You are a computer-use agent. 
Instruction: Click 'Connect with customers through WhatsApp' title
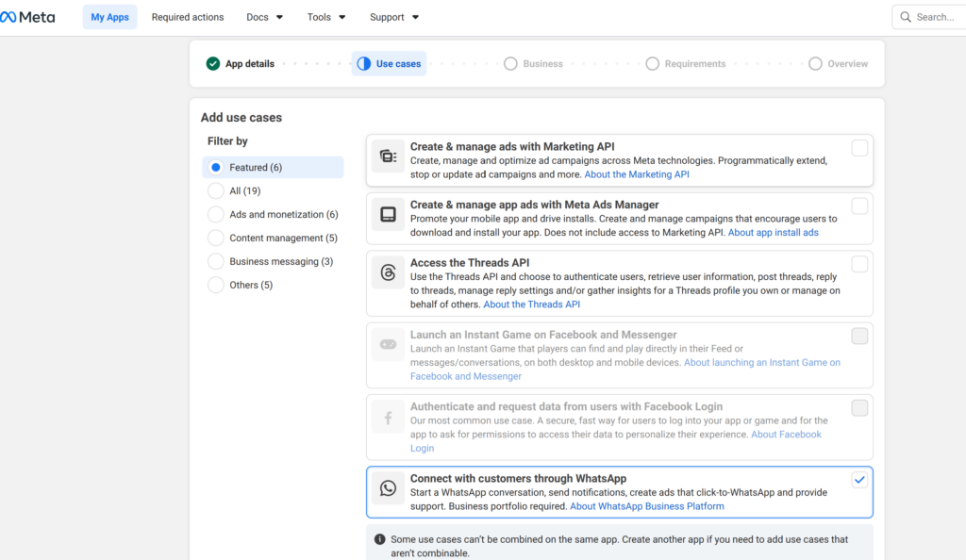coord(518,479)
